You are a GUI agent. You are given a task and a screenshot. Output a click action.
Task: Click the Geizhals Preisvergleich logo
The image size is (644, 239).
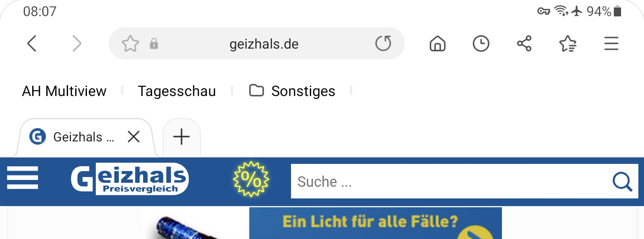[x=130, y=179]
